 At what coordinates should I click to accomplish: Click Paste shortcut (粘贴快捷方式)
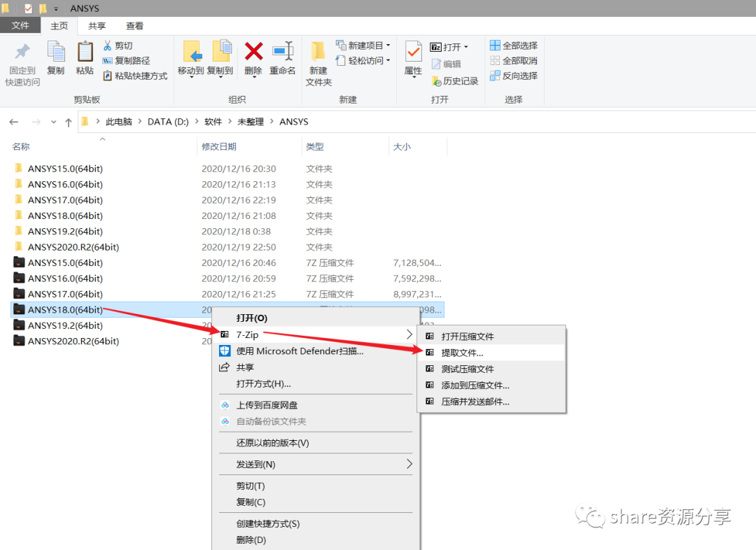click(135, 76)
